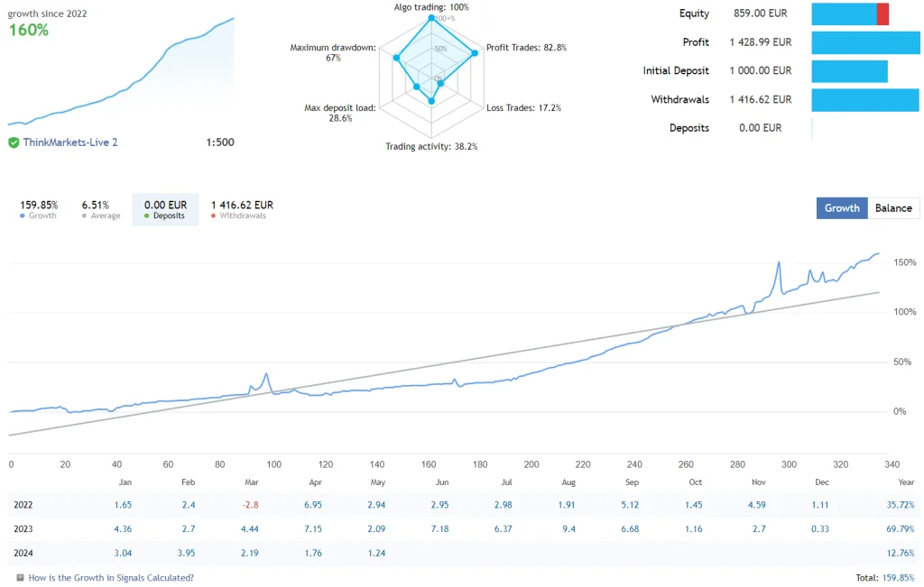Toggle the 1 416.62 EUR Withdrawals stat filter
924x587 pixels.
click(x=242, y=208)
